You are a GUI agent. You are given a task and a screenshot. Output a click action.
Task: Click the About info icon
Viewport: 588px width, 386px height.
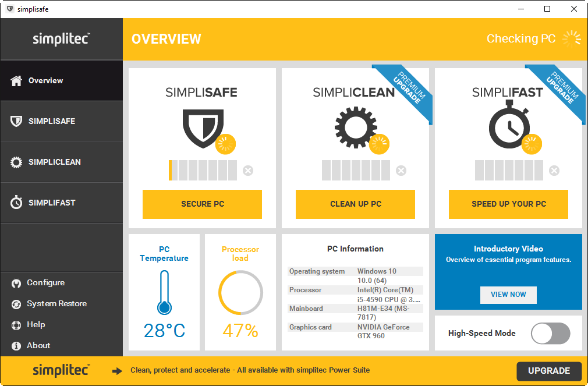16,346
